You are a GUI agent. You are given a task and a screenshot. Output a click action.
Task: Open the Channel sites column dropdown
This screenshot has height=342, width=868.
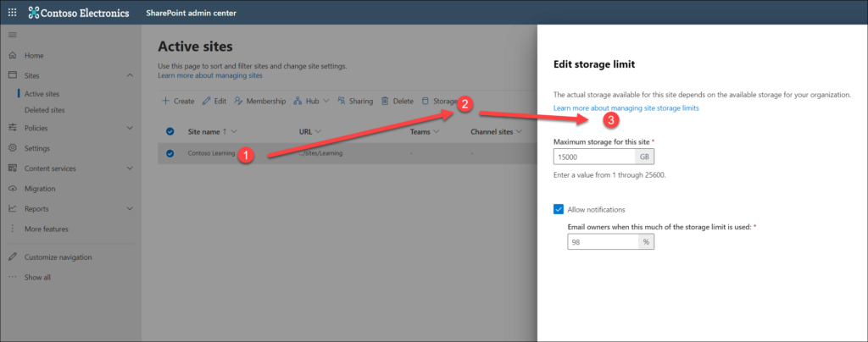(x=520, y=132)
